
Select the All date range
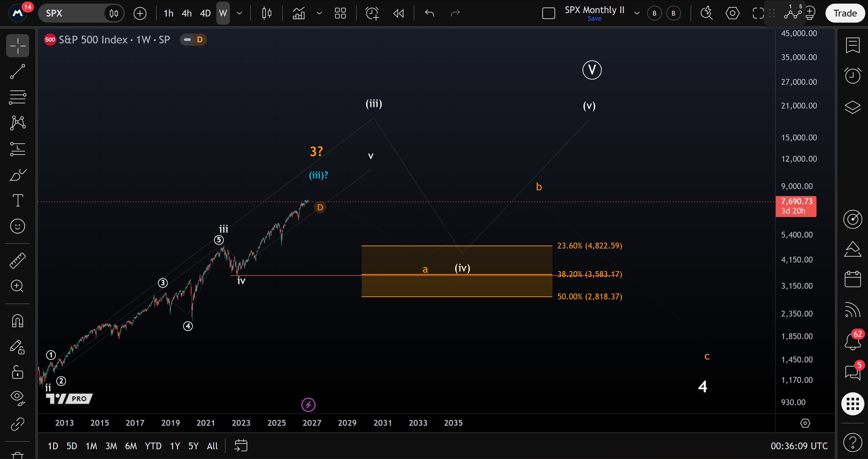click(212, 446)
